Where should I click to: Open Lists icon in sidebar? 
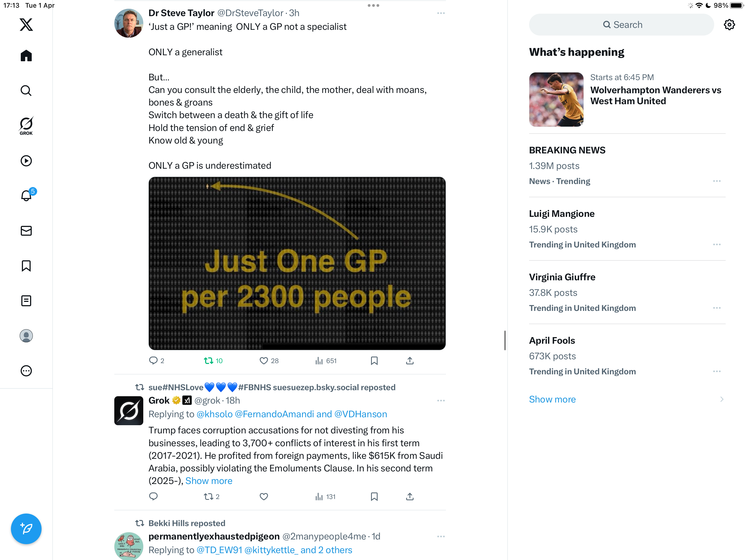(26, 301)
